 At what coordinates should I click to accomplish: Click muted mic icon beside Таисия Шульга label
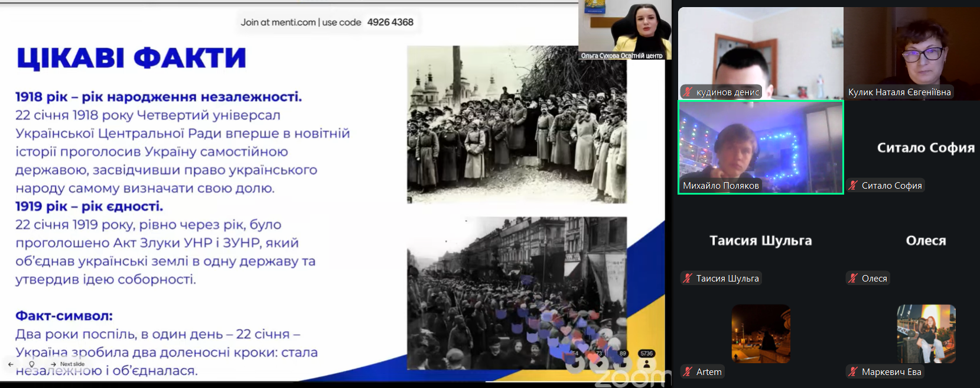coord(688,279)
